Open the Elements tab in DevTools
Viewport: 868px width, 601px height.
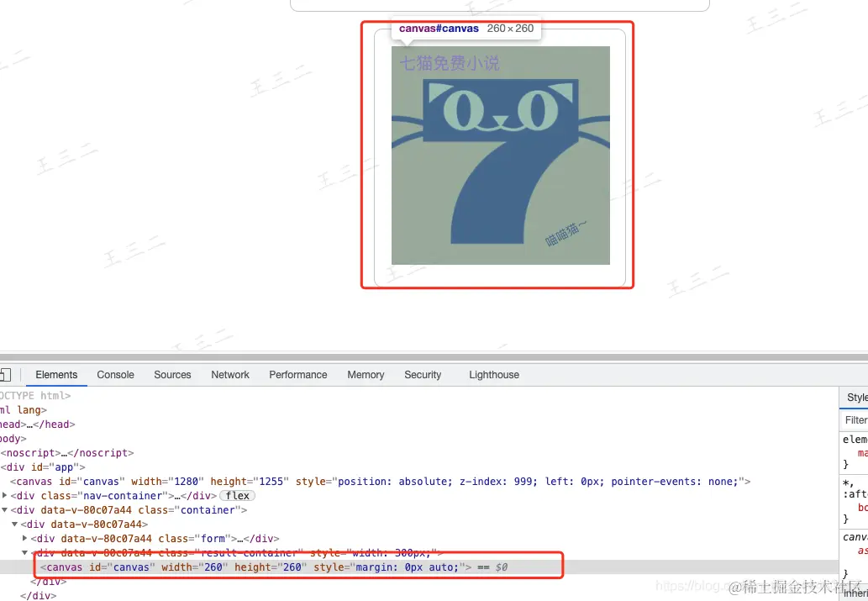[56, 375]
